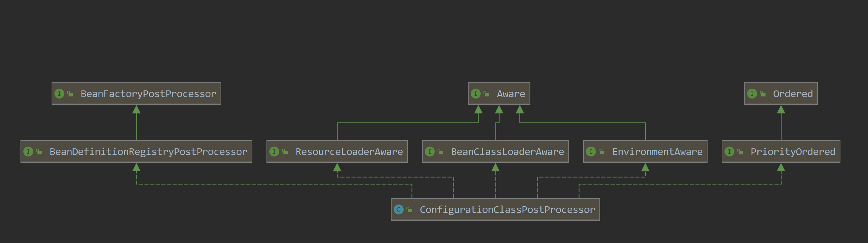The image size is (868, 243).
Task: Select the Aware node label text
Action: [511, 94]
